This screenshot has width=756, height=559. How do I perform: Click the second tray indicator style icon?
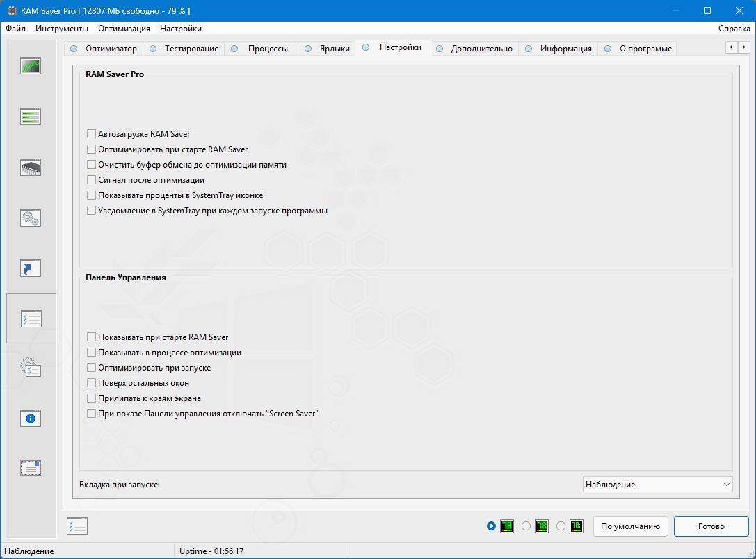tap(542, 526)
